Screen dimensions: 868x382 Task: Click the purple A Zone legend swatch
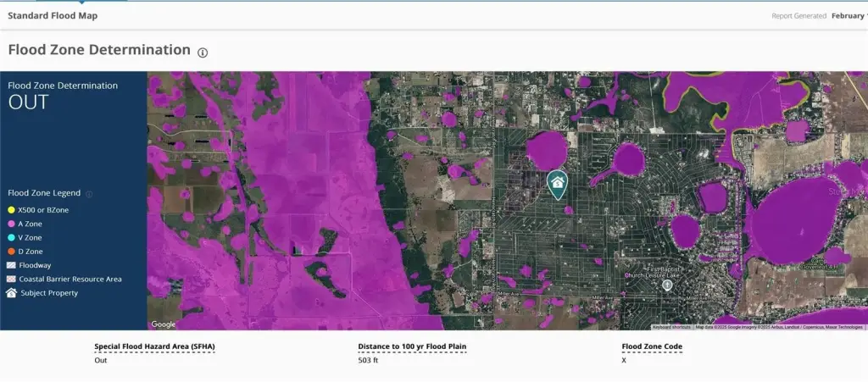(x=11, y=224)
